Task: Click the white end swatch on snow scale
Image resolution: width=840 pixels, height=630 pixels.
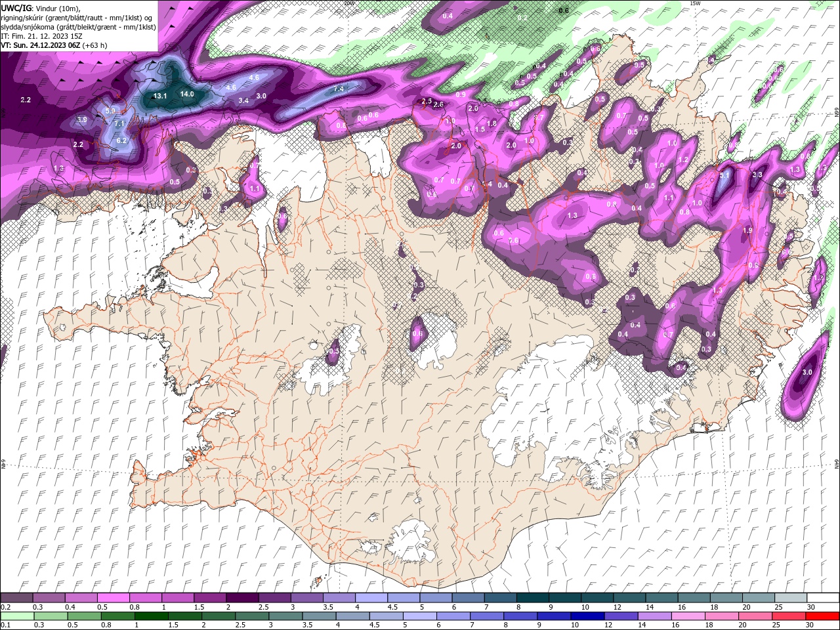Action: pyautogui.click(x=822, y=598)
